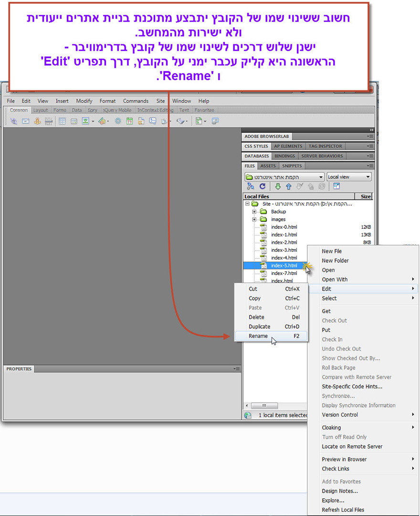The image size is (420, 516).
Task: Choose Rename from the Edit submenu
Action: point(258,336)
